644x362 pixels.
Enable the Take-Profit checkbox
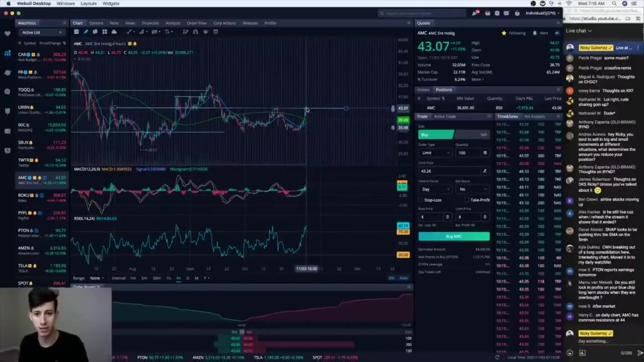466,200
